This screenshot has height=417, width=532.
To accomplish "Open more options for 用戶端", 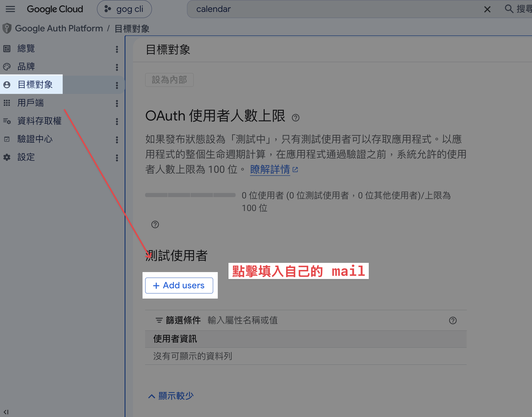I will click(x=117, y=104).
